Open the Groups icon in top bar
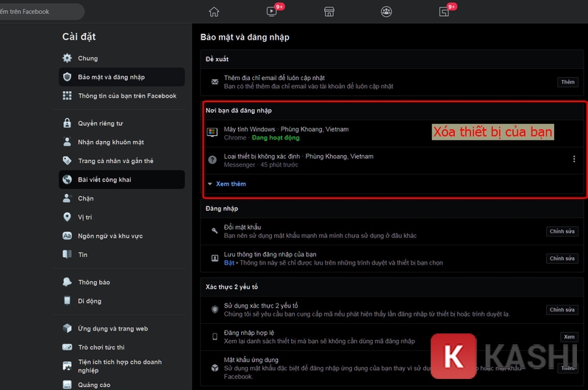The image size is (588, 390). [387, 11]
